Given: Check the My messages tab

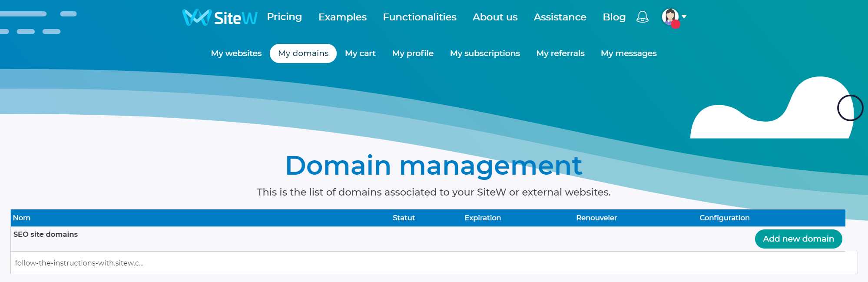Looking at the screenshot, I should click(x=628, y=53).
